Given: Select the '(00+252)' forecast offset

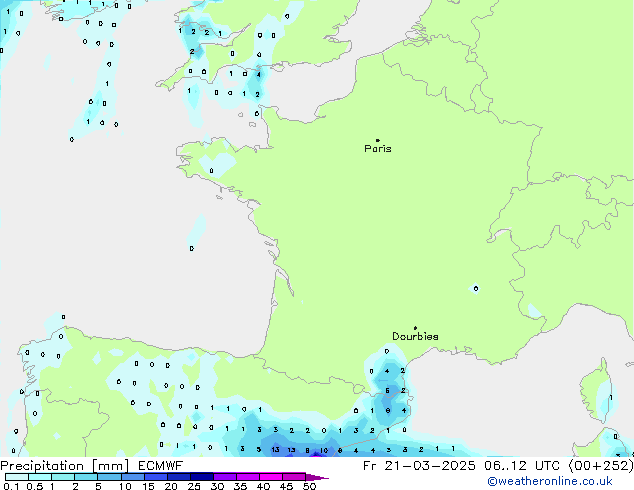Looking at the screenshot, I should (600, 466).
